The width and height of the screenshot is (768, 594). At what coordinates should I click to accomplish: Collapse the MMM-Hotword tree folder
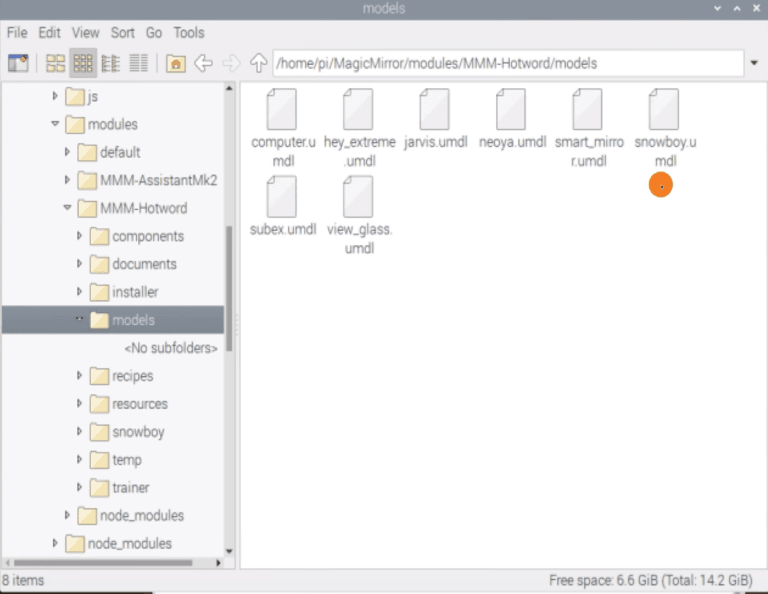tap(67, 208)
